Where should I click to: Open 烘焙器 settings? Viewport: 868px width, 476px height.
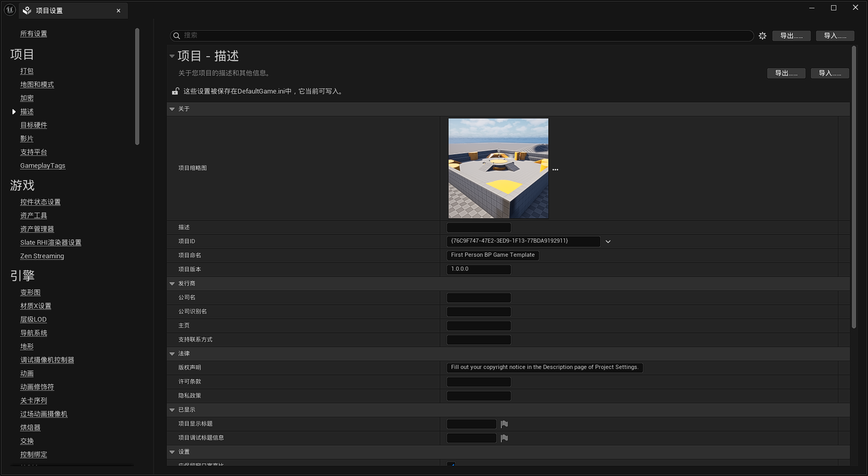(x=30, y=428)
